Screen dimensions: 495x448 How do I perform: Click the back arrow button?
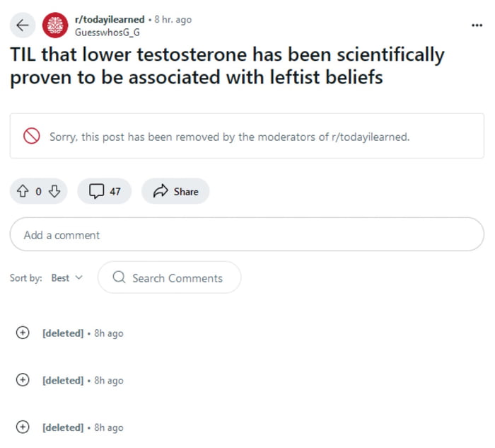coord(23,25)
